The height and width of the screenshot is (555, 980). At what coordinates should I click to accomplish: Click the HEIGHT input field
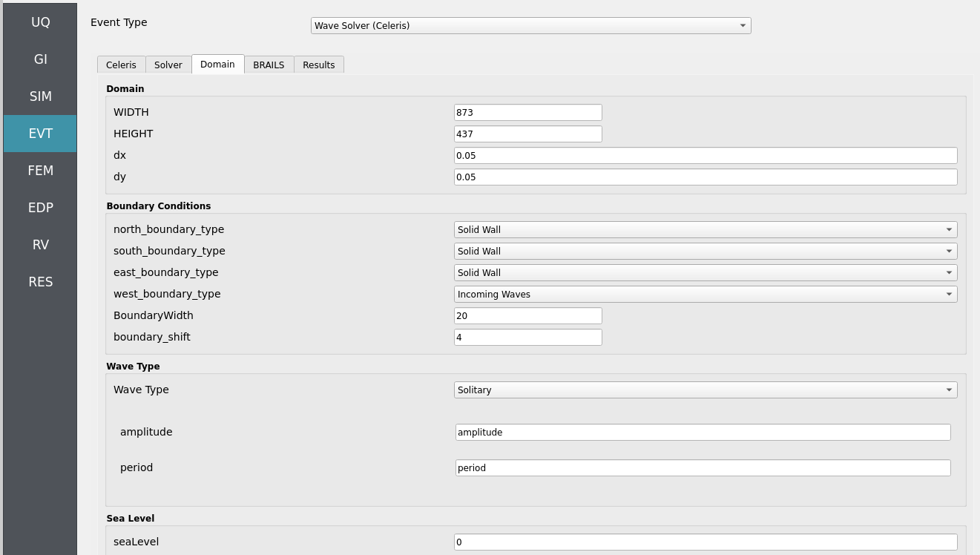point(527,134)
